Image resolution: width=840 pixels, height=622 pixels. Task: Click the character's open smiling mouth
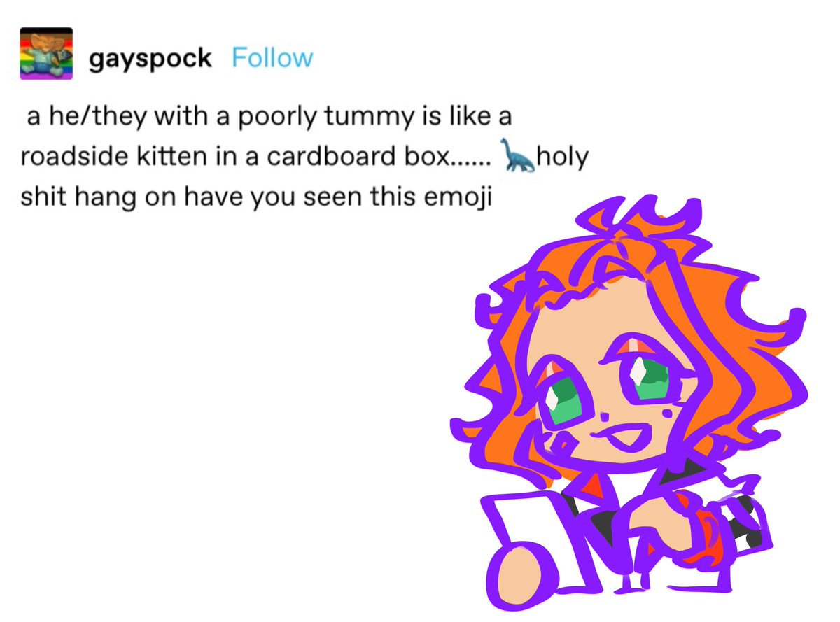tap(627, 437)
